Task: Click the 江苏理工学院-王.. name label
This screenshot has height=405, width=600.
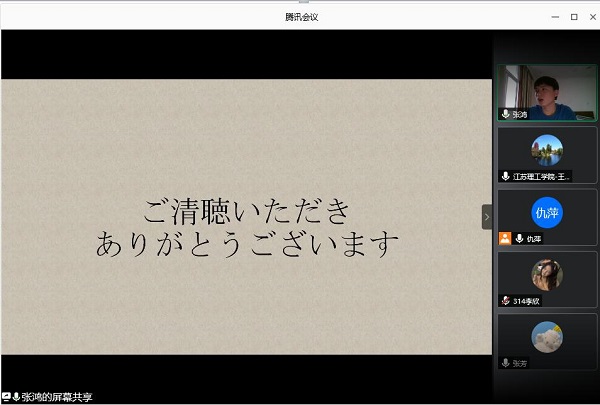Action: coord(541,176)
